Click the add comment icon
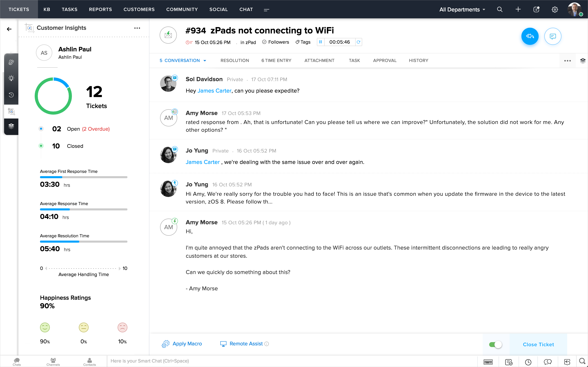588x367 pixels. pyautogui.click(x=552, y=36)
